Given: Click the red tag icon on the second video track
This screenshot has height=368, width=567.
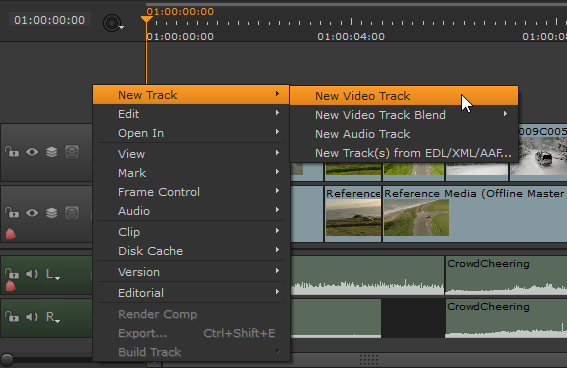Looking at the screenshot, I should coord(11,234).
